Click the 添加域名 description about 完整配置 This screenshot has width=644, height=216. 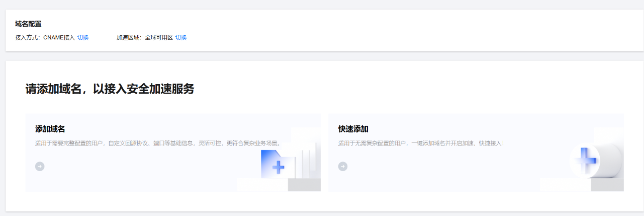[x=158, y=143]
